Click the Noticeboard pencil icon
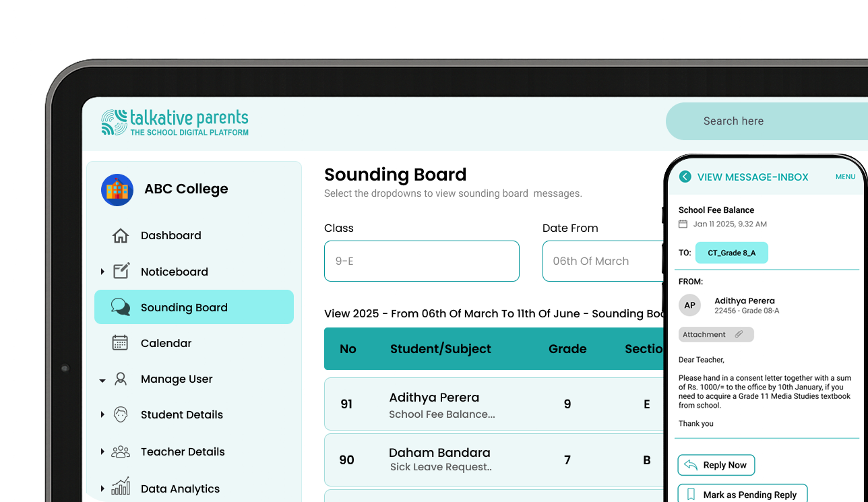 (121, 271)
